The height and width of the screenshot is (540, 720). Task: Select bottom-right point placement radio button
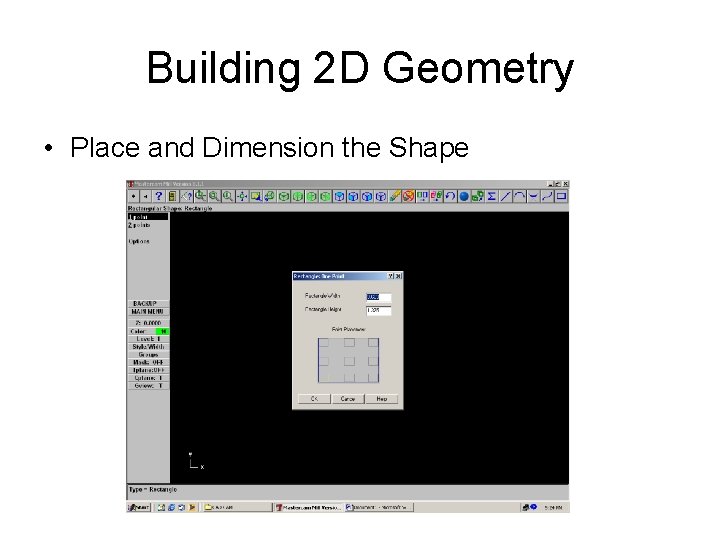point(373,378)
